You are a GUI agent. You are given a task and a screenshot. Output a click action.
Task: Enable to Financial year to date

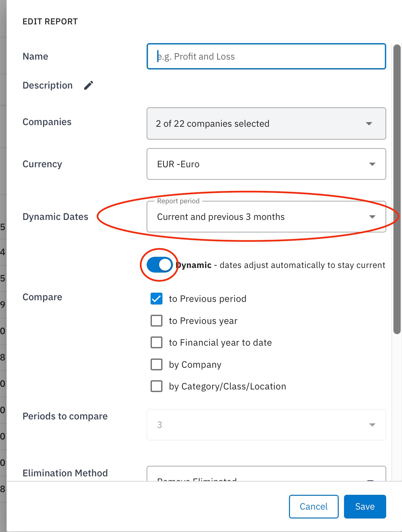157,342
